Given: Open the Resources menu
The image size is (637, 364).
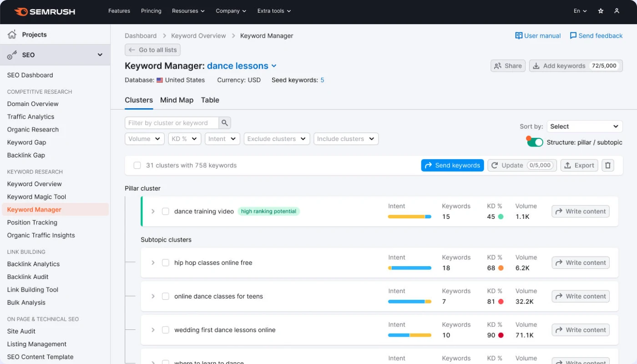Looking at the screenshot, I should (x=188, y=11).
